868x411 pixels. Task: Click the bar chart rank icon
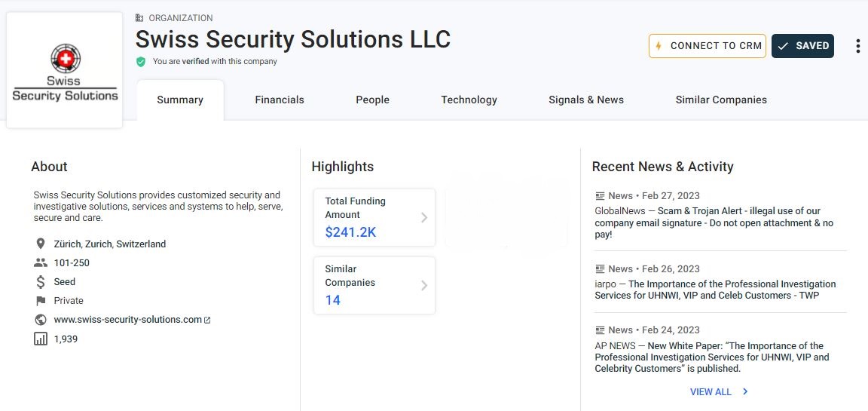(41, 339)
